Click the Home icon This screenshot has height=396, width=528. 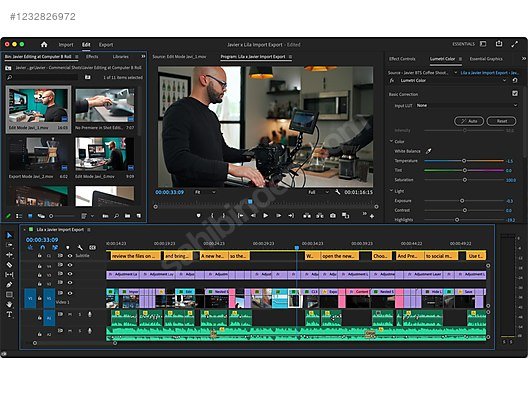pos(44,44)
